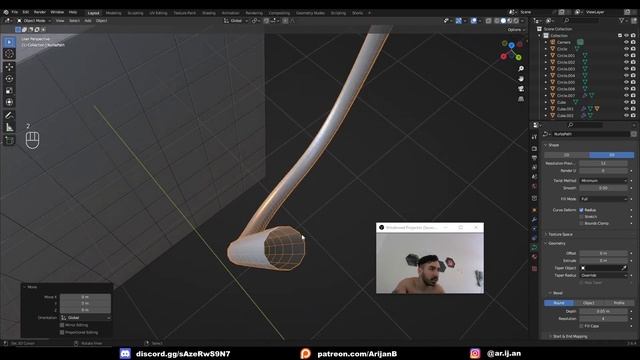Expand the Camera item in outliner
Image resolution: width=640 pixels, height=360 pixels.
click(546, 42)
